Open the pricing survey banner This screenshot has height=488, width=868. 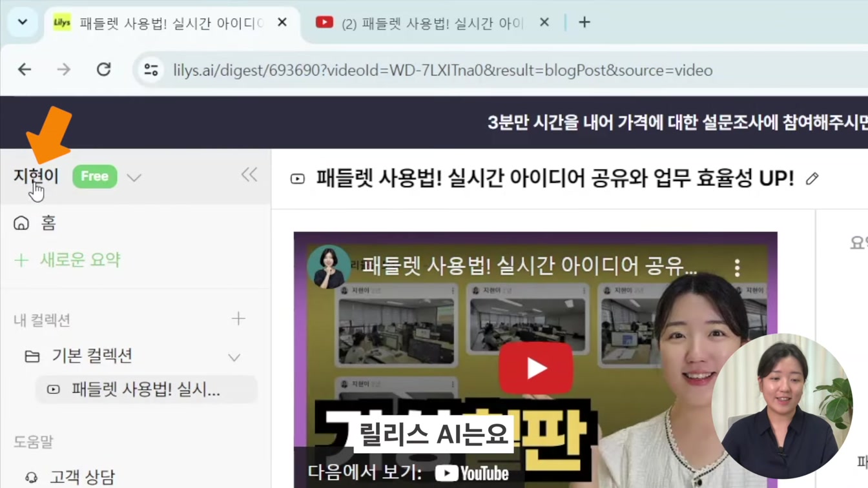tap(677, 123)
